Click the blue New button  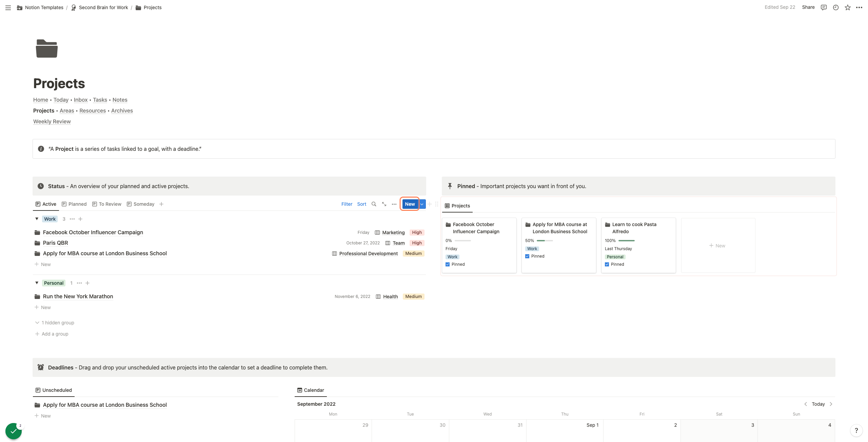pyautogui.click(x=410, y=204)
